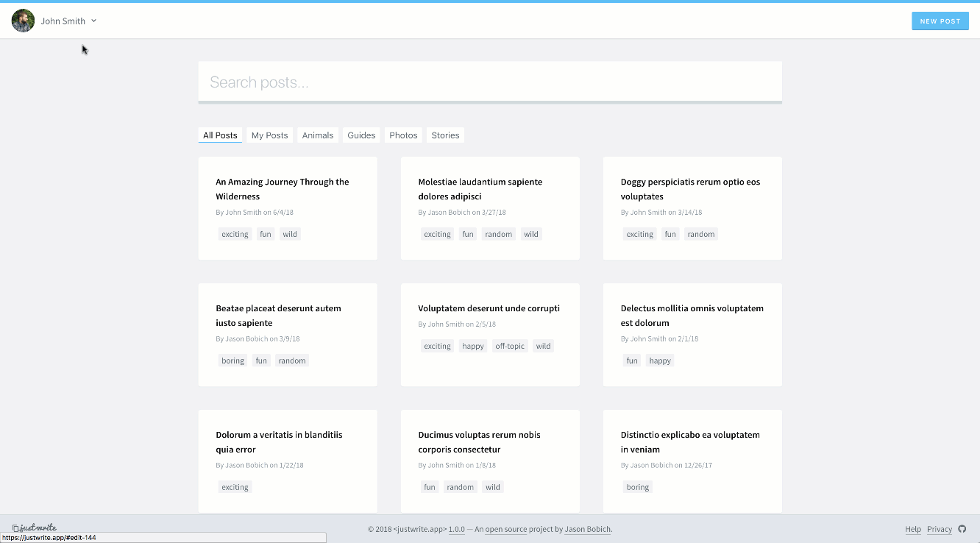Open the Help link in the footer
Viewport: 980px width, 543px height.
(912, 529)
